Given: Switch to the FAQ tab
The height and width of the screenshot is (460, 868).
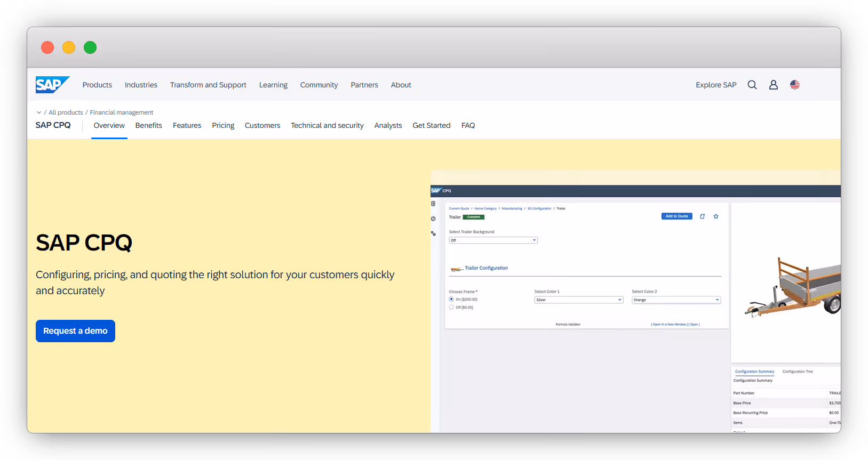Looking at the screenshot, I should (468, 126).
